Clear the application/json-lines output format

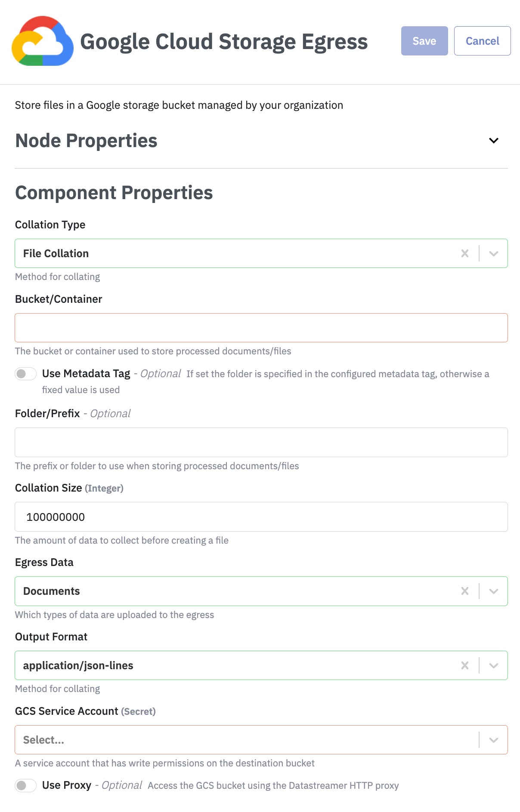click(x=465, y=665)
